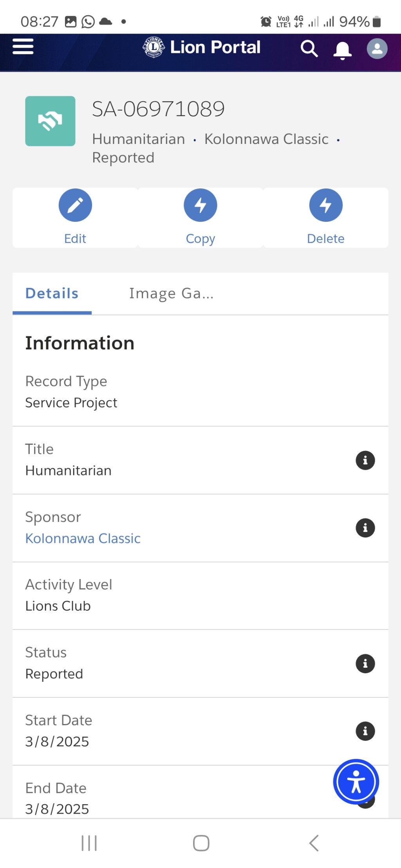Image resolution: width=401 pixels, height=868 pixels.
Task: Open the user profile avatar
Action: point(377,49)
